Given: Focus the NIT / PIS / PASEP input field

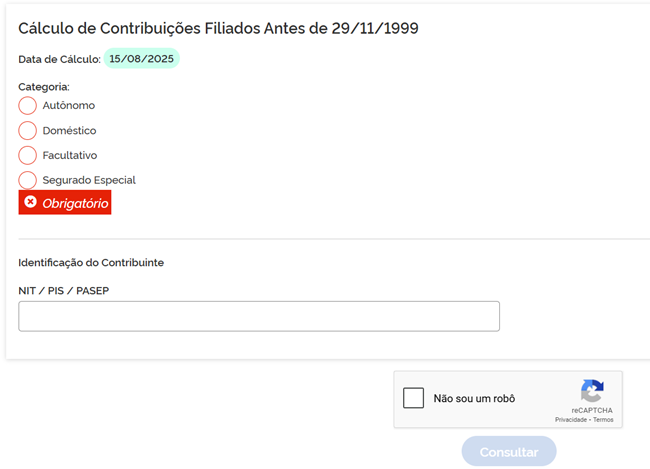Looking at the screenshot, I should 258,316.
